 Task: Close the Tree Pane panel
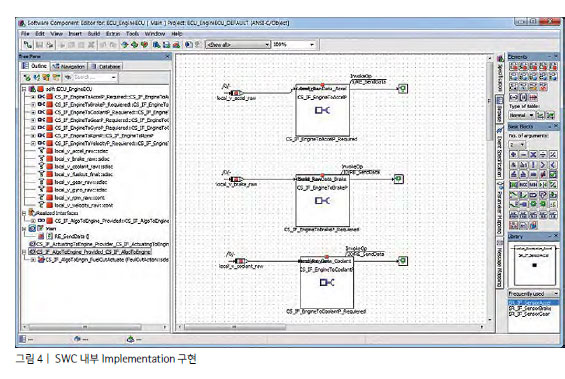(167, 56)
